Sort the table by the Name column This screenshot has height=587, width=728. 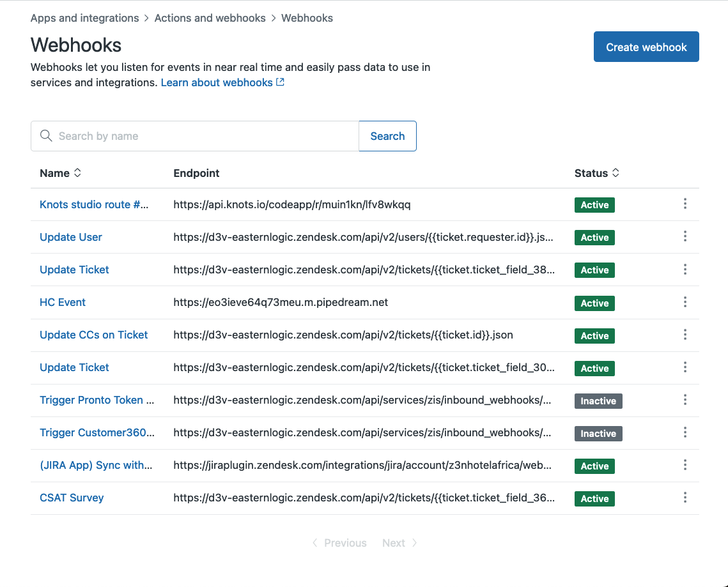click(77, 172)
